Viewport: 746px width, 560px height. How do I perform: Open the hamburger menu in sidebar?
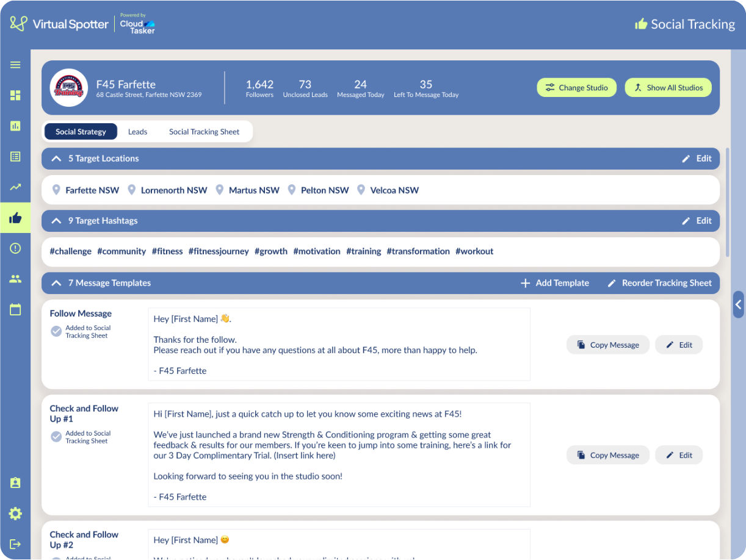click(x=15, y=65)
